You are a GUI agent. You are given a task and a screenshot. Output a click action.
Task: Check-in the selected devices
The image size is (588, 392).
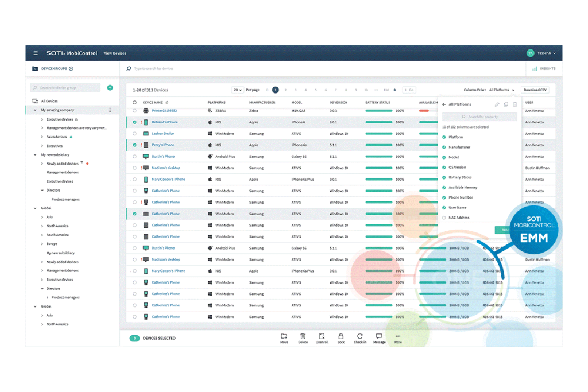pyautogui.click(x=360, y=339)
